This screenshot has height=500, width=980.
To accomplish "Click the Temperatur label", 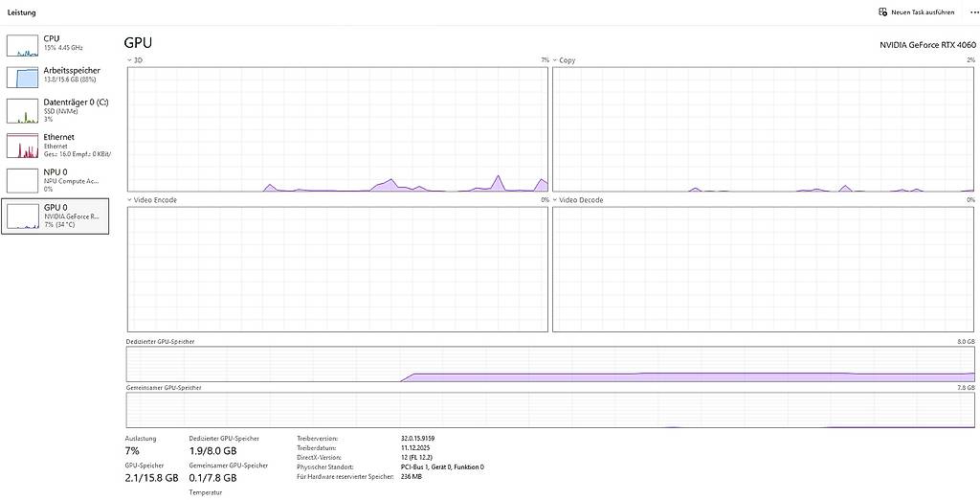I will 206,492.
